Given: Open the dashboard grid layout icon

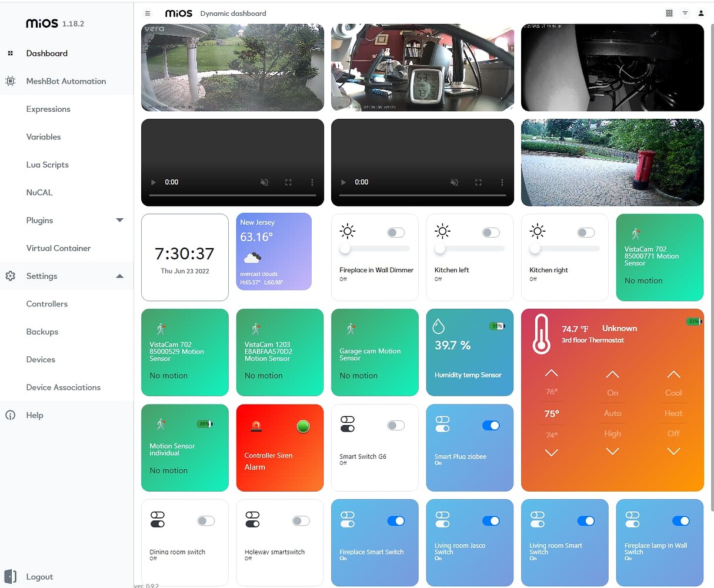Looking at the screenshot, I should click(669, 13).
